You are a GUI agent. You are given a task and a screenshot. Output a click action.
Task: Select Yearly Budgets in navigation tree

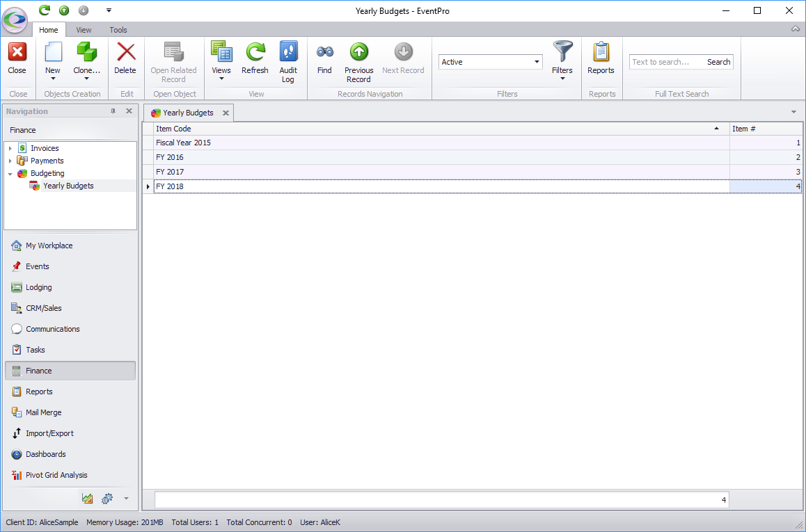(68, 186)
